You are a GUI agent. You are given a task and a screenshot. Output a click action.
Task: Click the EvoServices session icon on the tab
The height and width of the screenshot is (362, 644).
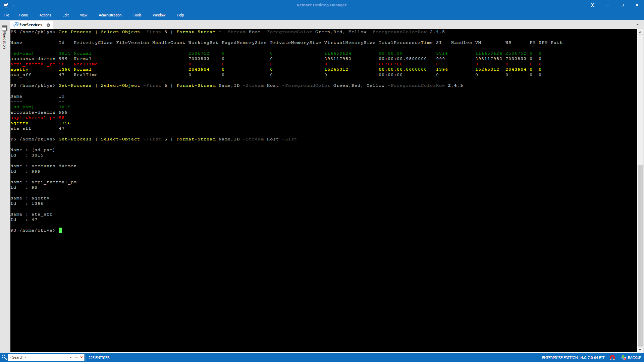(16, 24)
